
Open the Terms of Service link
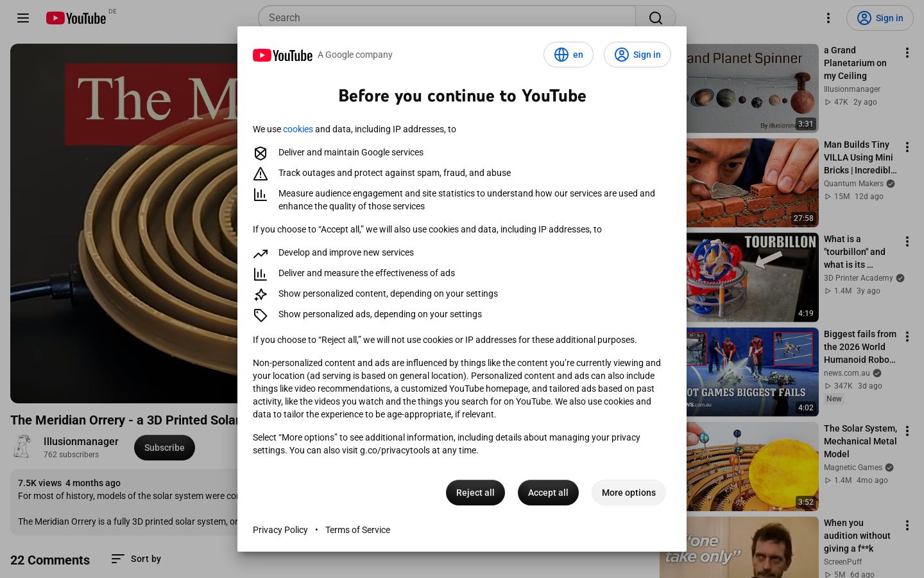tap(357, 530)
